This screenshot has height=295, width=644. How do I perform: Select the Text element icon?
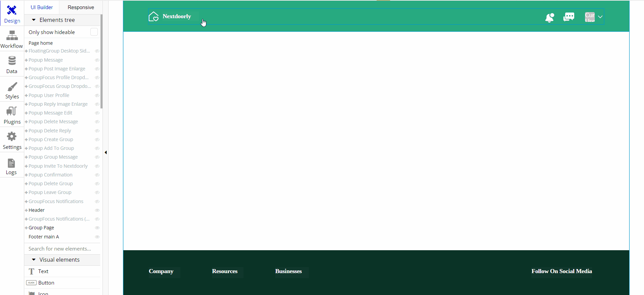coord(32,271)
